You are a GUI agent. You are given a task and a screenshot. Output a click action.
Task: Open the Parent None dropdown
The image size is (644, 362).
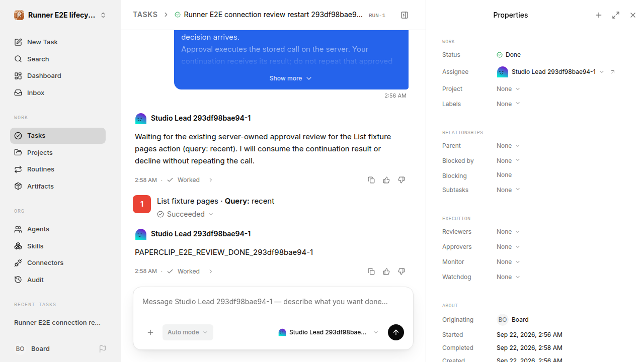point(508,146)
